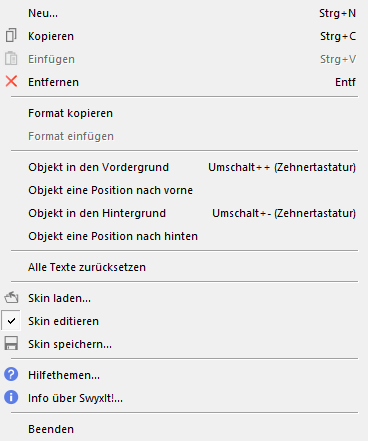The width and height of the screenshot is (368, 441).
Task: Open Info über SwyxIt!... entry
Action: pos(184,398)
